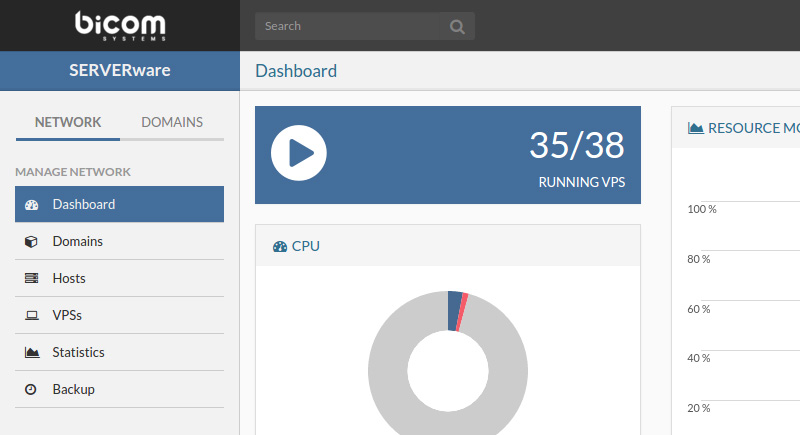
Task: Click the Dashboard gauge icon in sidebar
Action: 31,205
